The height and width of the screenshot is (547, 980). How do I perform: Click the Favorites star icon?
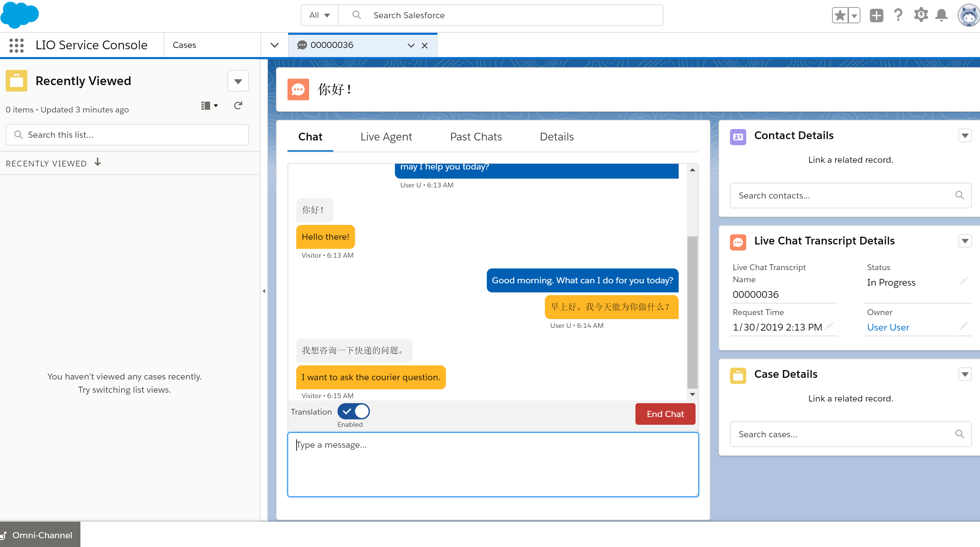840,16
